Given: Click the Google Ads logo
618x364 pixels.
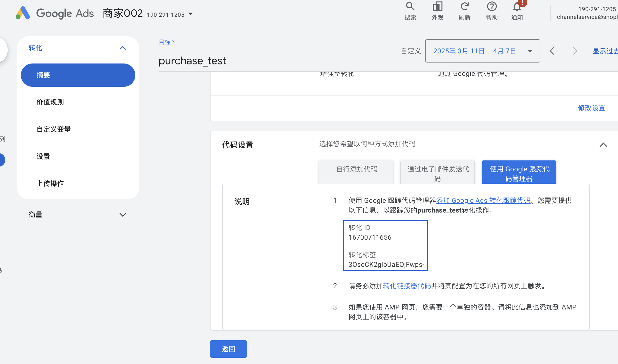Looking at the screenshot, I should [55, 13].
